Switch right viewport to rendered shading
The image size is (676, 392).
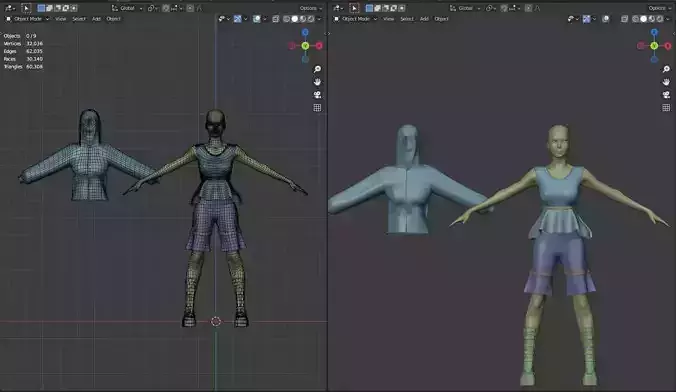coord(660,19)
